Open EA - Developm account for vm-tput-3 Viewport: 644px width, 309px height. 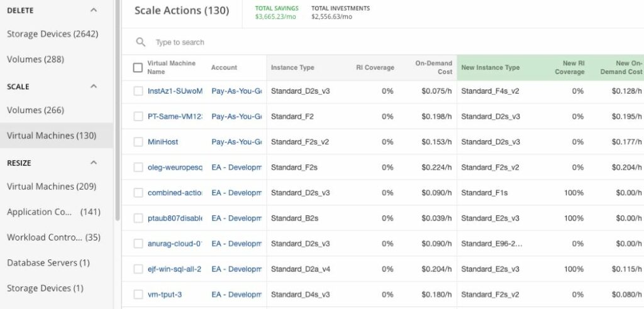point(236,295)
